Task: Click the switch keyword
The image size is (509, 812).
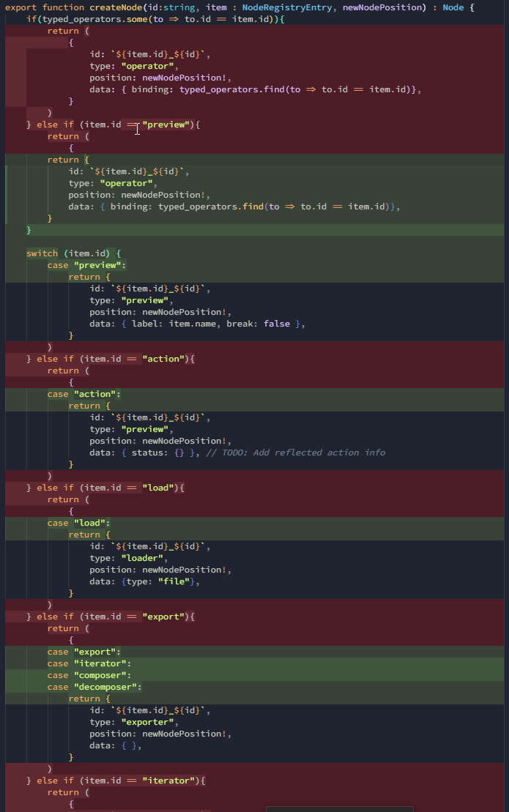Action: (x=42, y=253)
